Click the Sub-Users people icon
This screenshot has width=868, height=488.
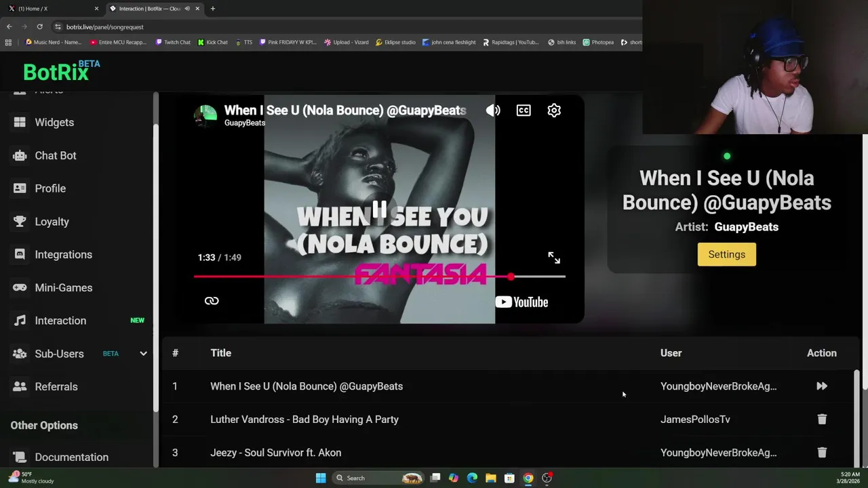(x=20, y=354)
